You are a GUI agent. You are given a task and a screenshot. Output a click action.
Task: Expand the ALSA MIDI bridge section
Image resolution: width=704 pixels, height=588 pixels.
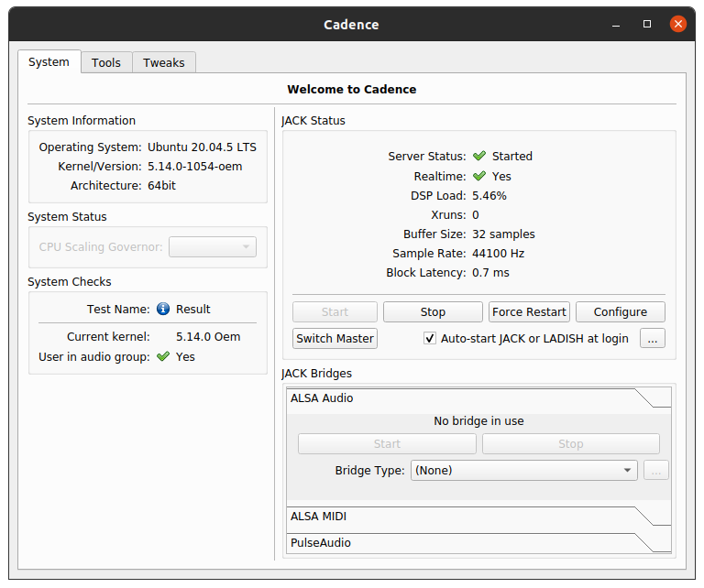478,517
